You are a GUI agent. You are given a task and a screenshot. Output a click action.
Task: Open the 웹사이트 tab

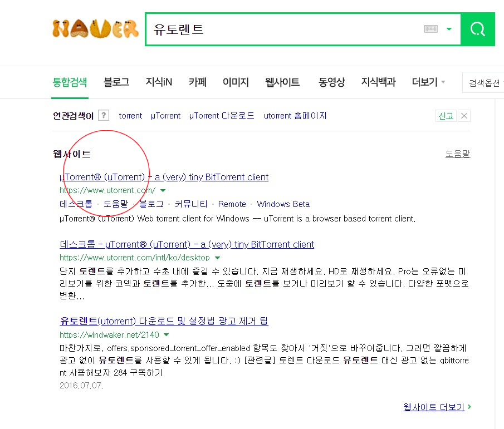coord(282,82)
